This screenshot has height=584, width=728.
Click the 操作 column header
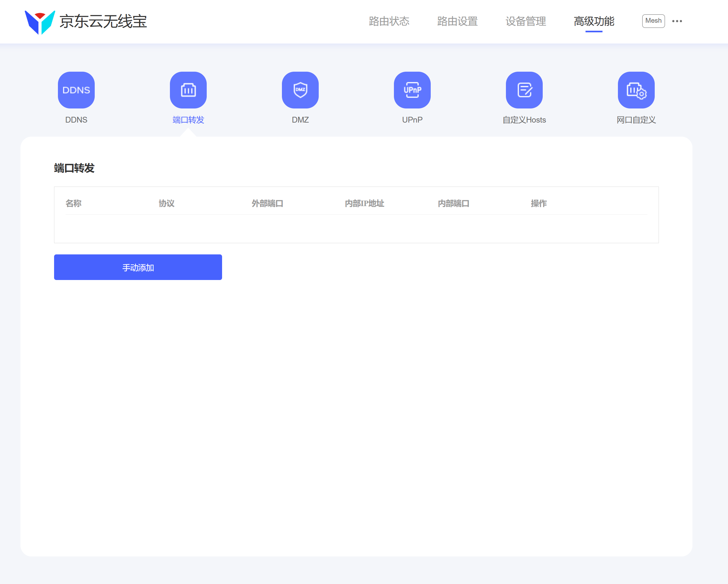(539, 204)
